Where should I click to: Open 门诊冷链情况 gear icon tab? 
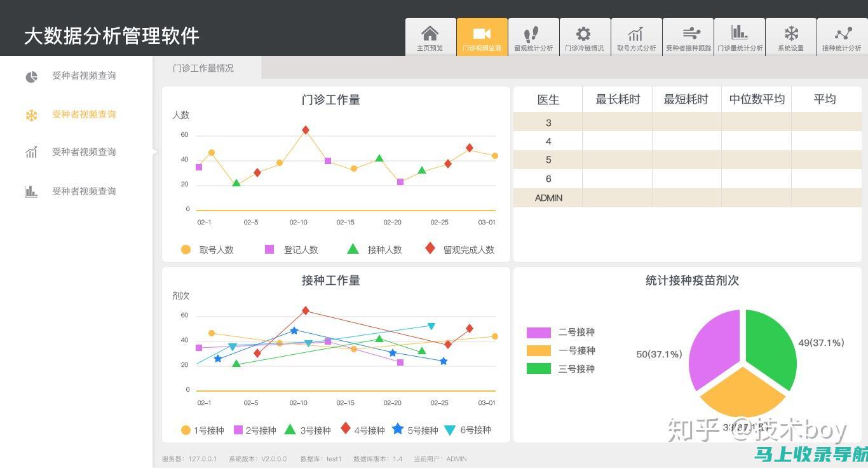(585, 37)
